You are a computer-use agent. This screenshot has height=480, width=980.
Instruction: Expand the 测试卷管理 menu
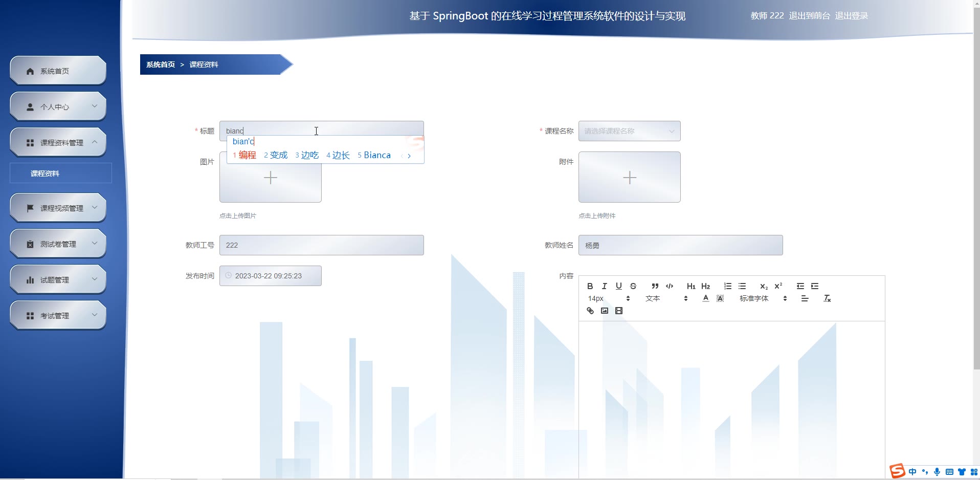pyautogui.click(x=58, y=244)
